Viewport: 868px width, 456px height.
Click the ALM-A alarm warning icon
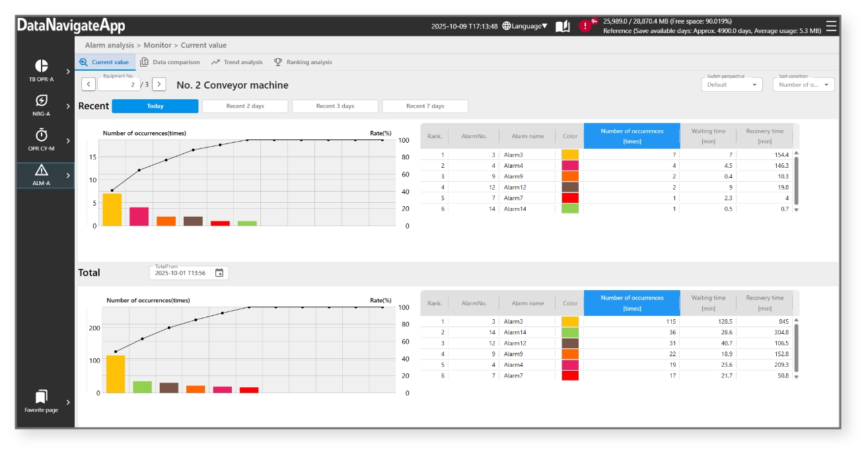[42, 171]
